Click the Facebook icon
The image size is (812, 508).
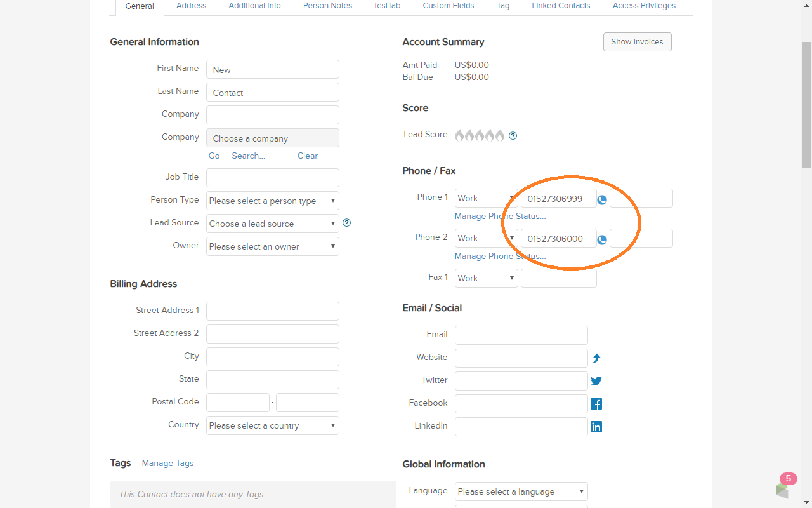point(596,403)
